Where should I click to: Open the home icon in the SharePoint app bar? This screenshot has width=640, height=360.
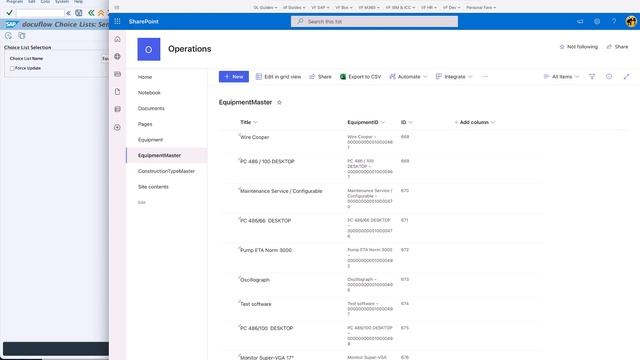118,39
